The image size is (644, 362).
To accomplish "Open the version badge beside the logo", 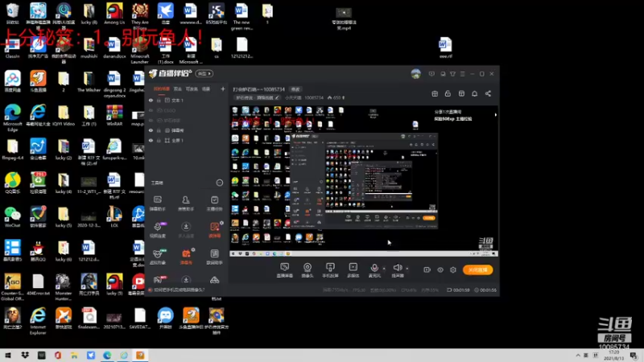I will 204,73.
